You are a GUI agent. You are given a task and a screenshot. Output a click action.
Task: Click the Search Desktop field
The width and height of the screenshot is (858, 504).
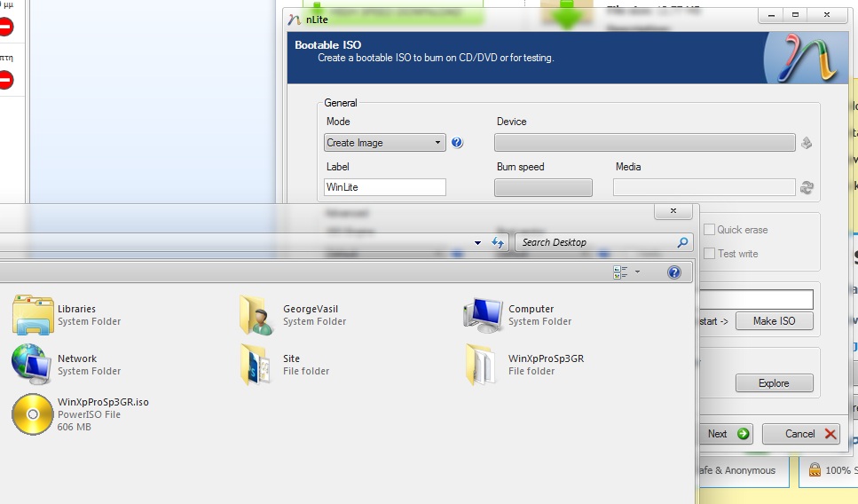(x=604, y=242)
